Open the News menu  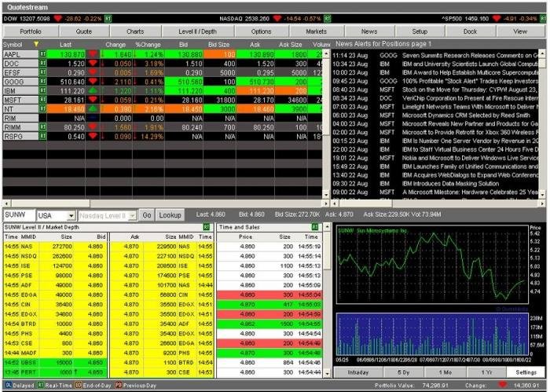pyautogui.click(x=369, y=31)
